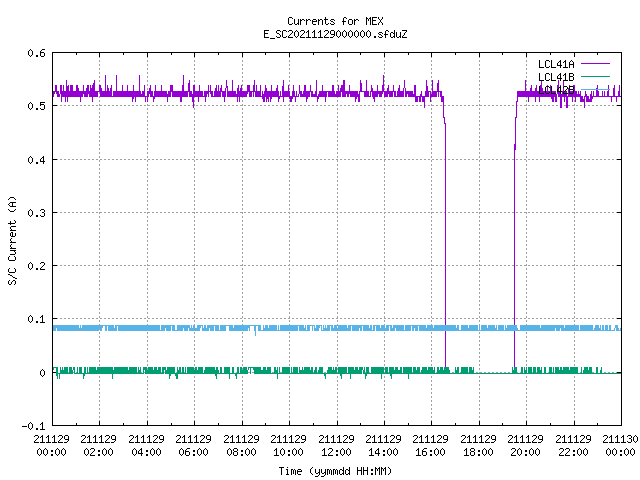
Task: Click the x-axis tick 211129 22:00
Action: coord(573,446)
